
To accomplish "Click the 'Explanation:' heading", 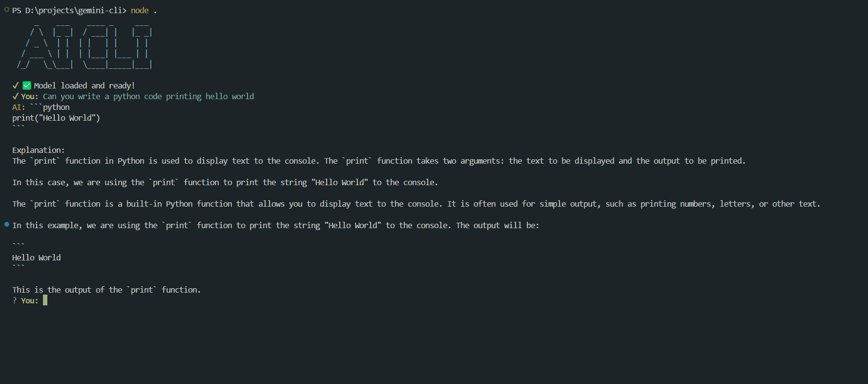I will pos(39,150).
